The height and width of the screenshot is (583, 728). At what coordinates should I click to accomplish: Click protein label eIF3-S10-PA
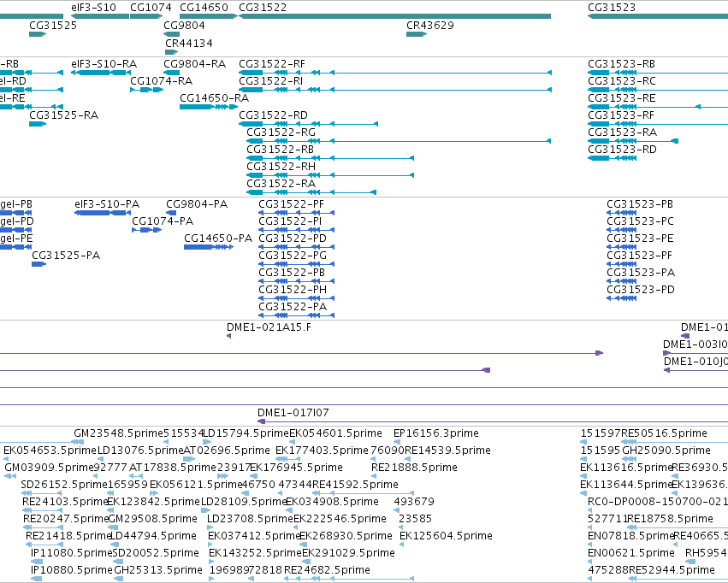tap(107, 204)
